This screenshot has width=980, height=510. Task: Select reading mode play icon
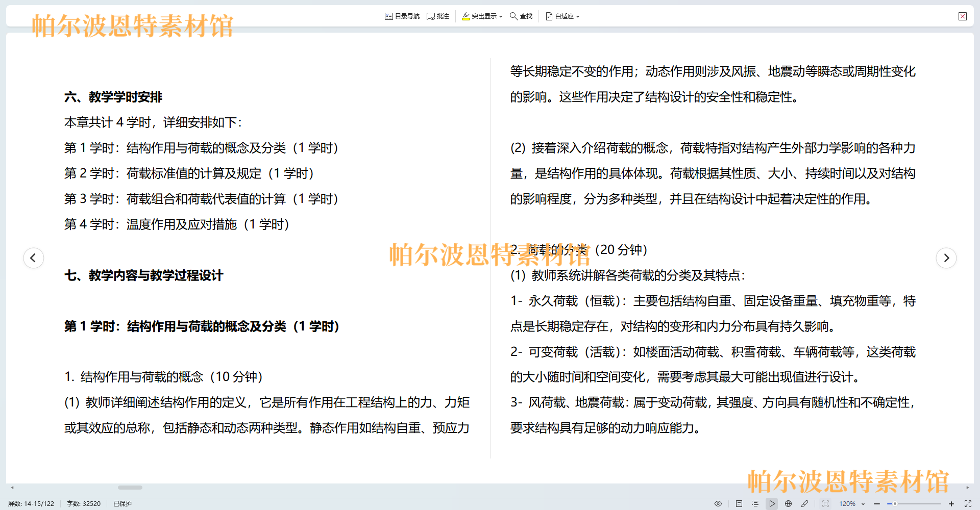click(x=772, y=503)
